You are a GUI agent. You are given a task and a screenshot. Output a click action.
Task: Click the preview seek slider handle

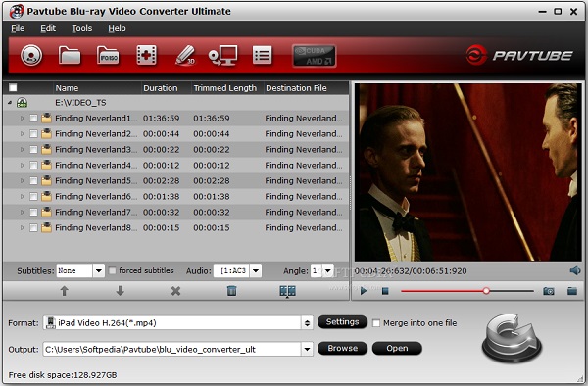pos(486,291)
